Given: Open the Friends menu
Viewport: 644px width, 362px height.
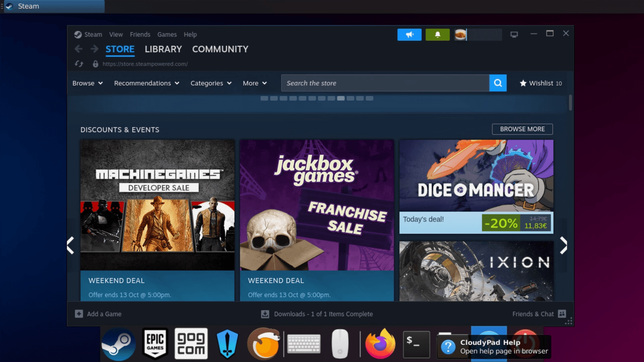Looking at the screenshot, I should 140,35.
